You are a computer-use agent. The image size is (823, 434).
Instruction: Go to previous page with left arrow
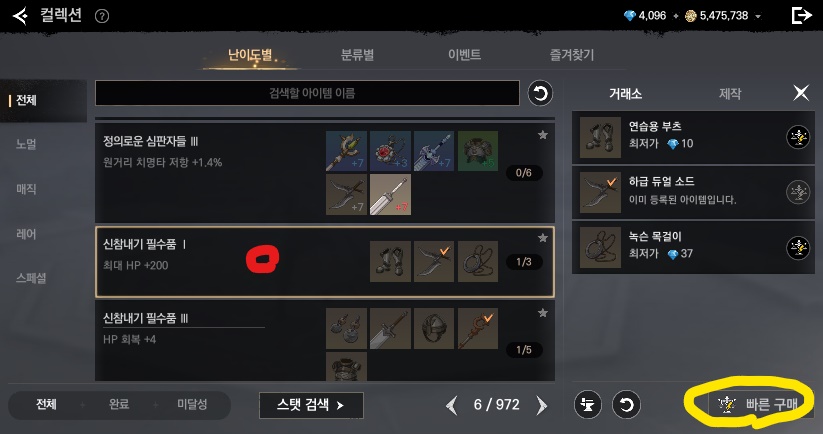click(452, 405)
